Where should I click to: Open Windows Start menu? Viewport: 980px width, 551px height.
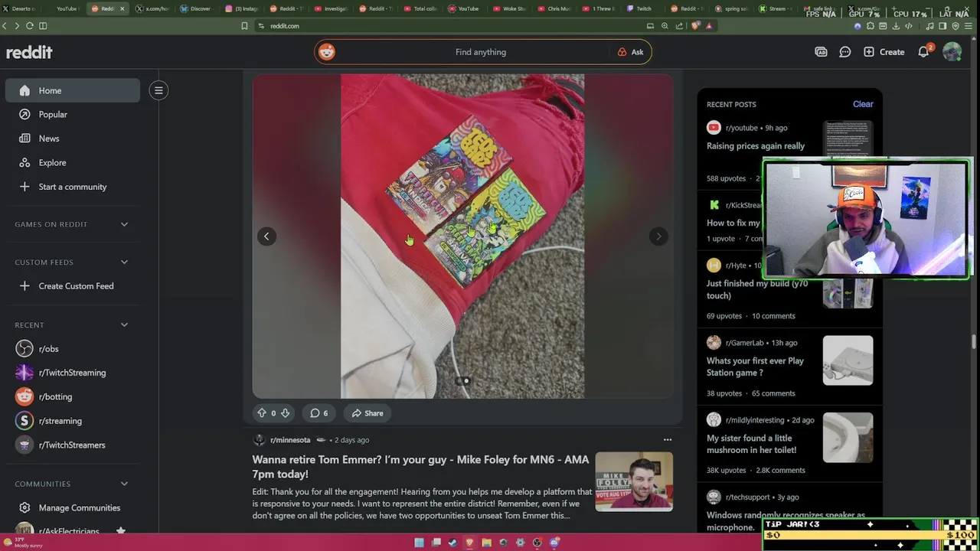pos(419,543)
